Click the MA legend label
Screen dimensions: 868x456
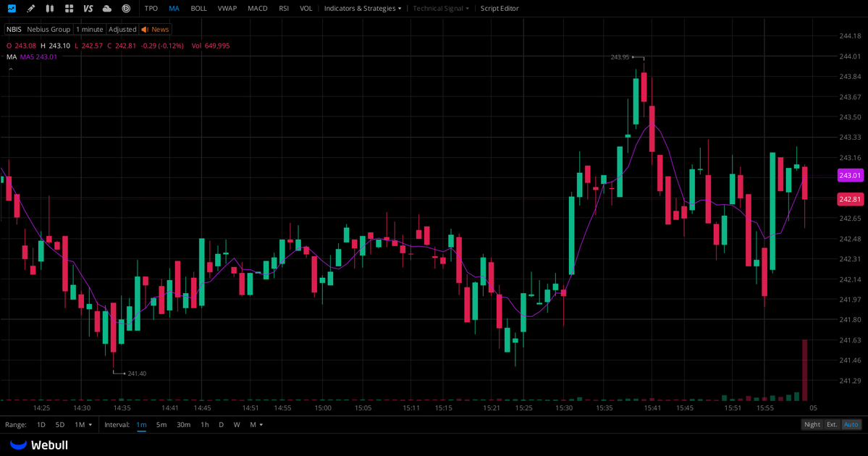click(x=12, y=57)
